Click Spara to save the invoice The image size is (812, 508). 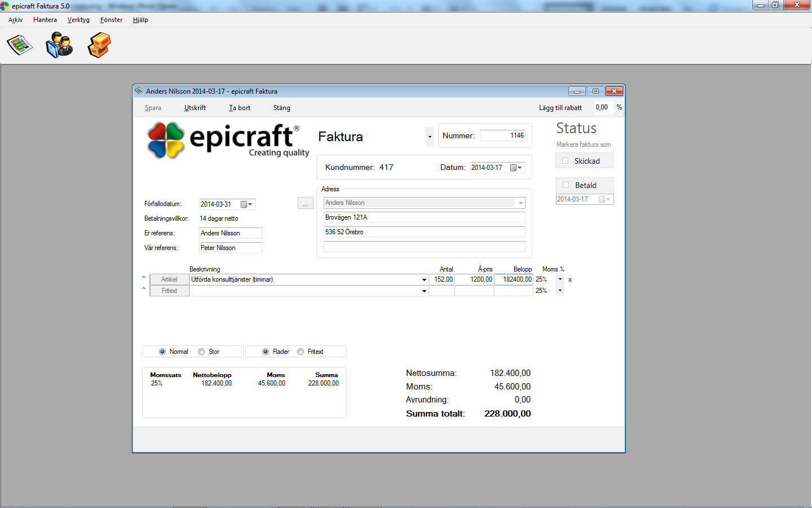152,107
